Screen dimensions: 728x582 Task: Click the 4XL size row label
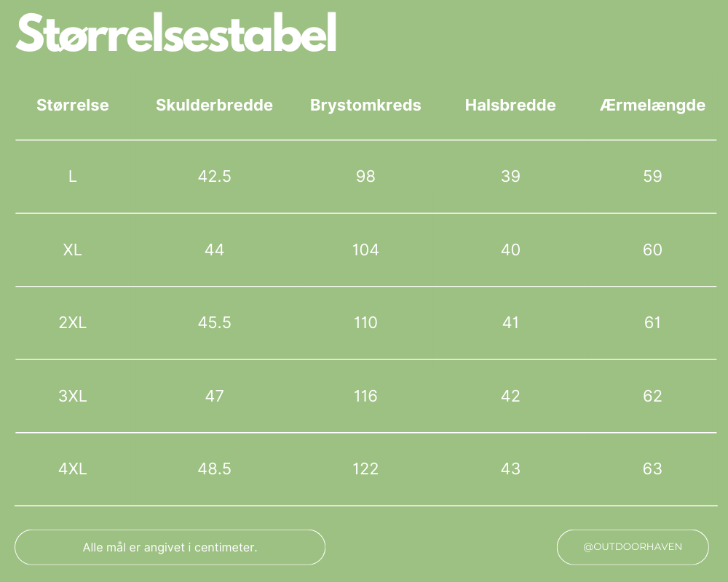[x=73, y=469]
